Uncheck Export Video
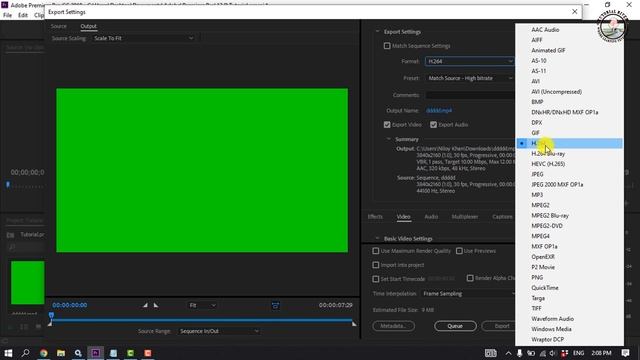Screen dimensions: 640x360 [x=387, y=124]
